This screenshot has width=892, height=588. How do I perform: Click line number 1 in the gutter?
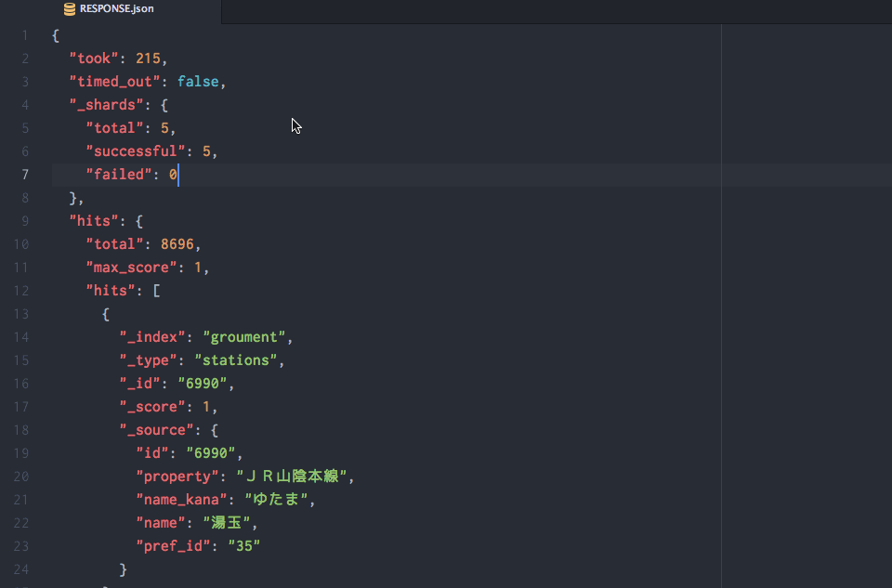pyautogui.click(x=24, y=34)
